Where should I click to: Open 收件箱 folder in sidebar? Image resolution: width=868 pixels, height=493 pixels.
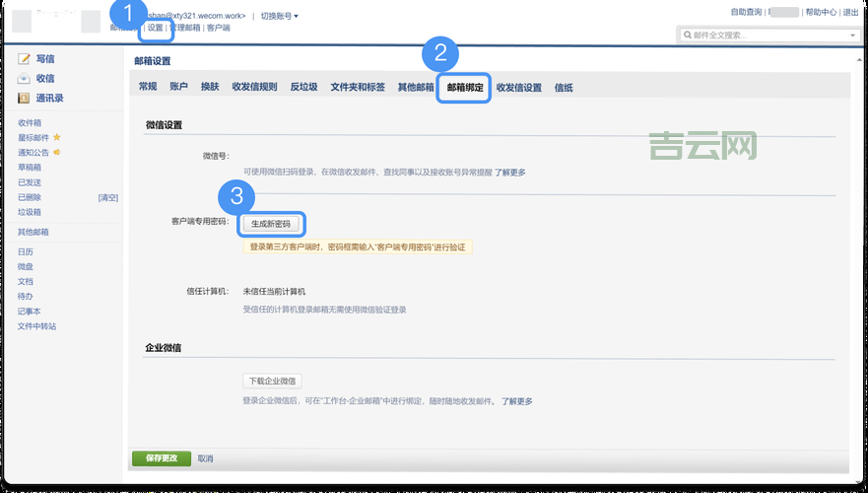[30, 123]
